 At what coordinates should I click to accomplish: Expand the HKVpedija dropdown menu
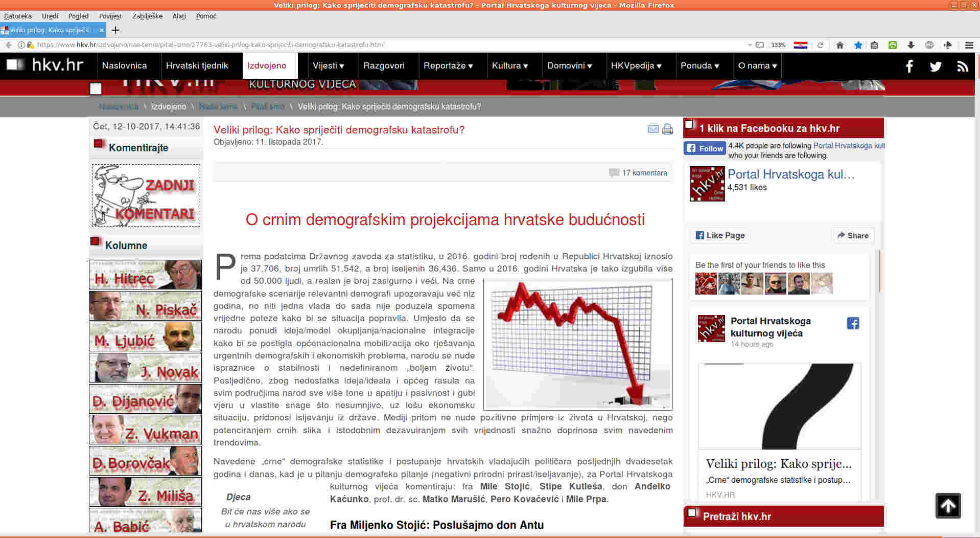tap(636, 65)
